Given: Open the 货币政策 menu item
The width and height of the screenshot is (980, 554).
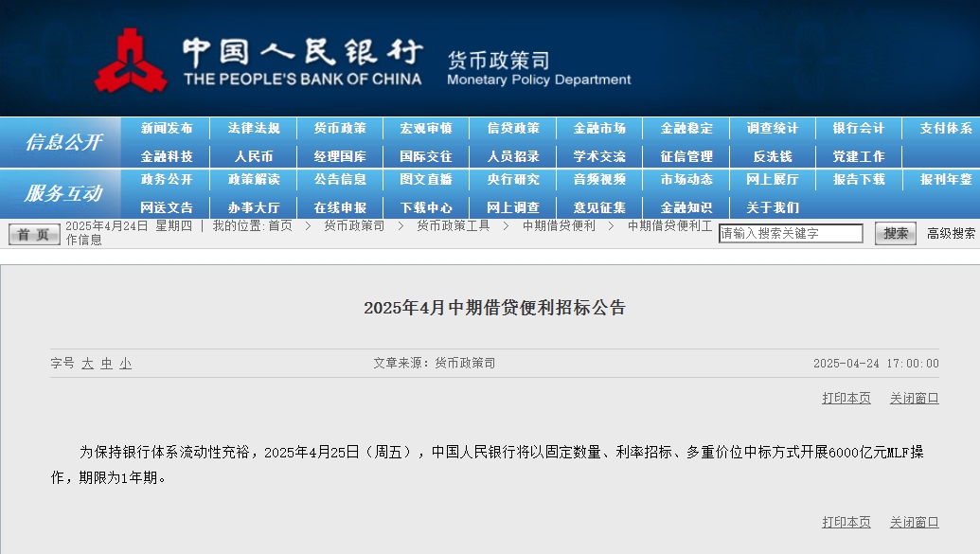Looking at the screenshot, I should pyautogui.click(x=340, y=129).
